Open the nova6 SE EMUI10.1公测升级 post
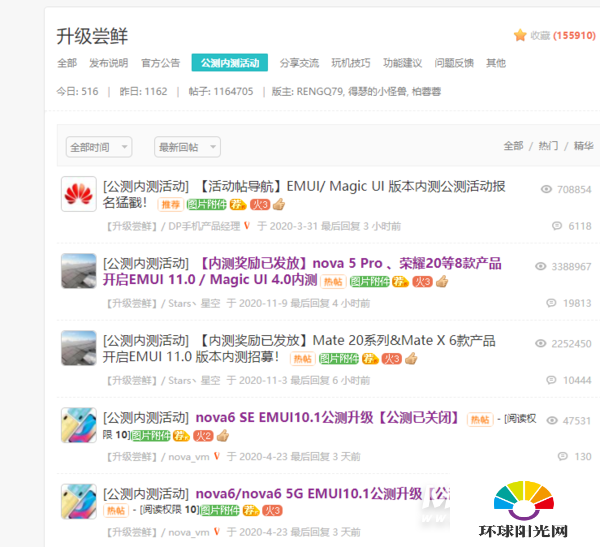Viewport: 600px width, 547px height. [327, 418]
